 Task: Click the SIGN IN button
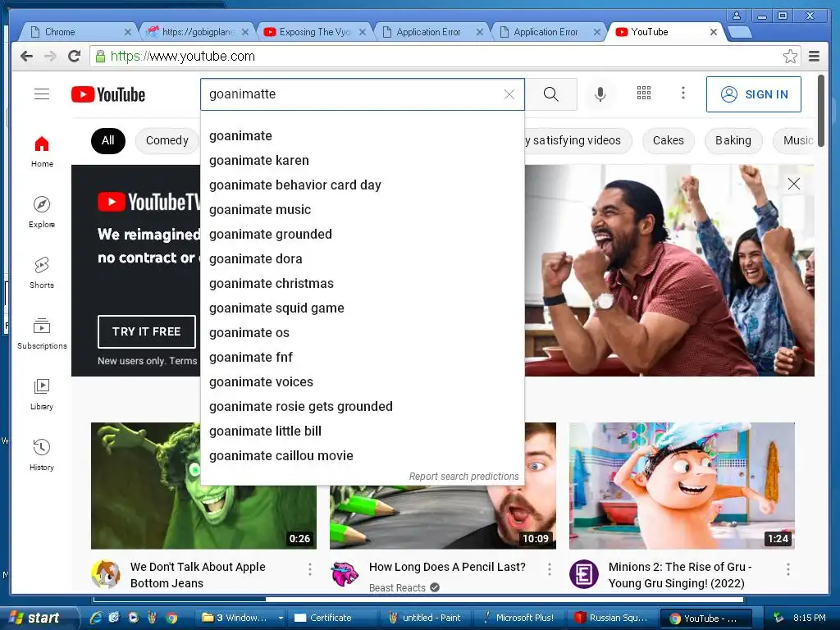(754, 94)
